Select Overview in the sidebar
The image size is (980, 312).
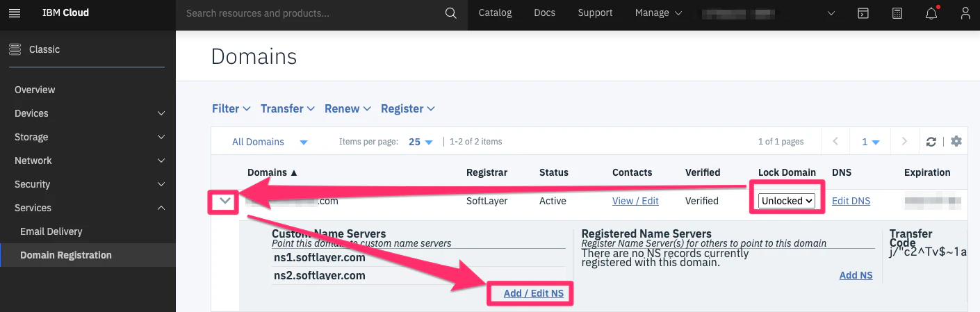pyautogui.click(x=35, y=90)
